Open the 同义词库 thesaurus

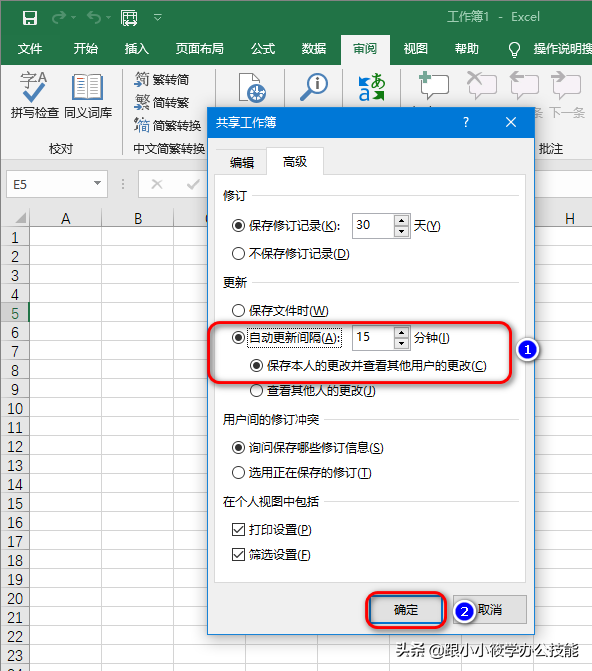click(x=88, y=95)
